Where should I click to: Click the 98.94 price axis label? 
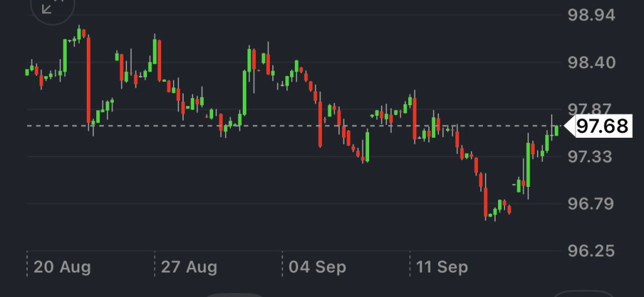click(x=591, y=15)
